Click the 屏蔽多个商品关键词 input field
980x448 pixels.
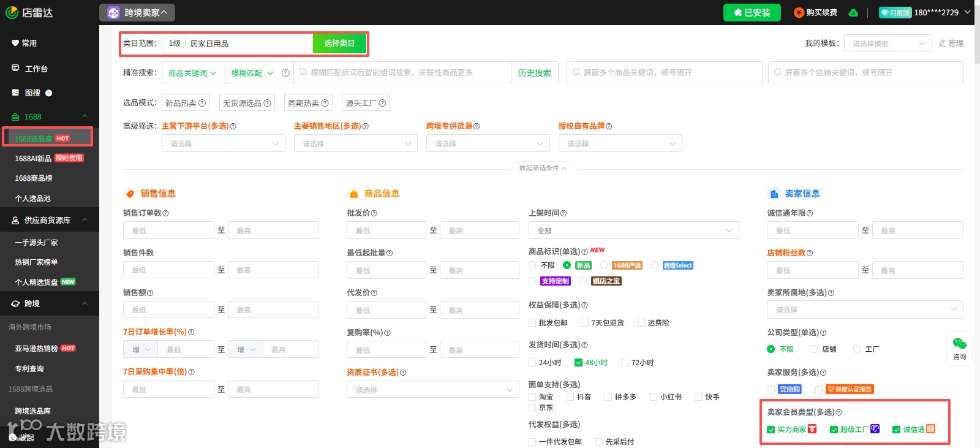(665, 72)
